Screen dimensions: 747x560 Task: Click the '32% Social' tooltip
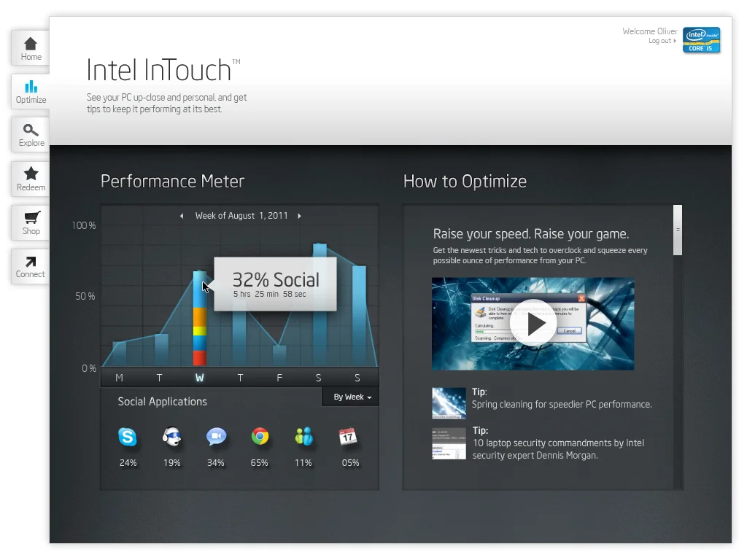coord(275,284)
